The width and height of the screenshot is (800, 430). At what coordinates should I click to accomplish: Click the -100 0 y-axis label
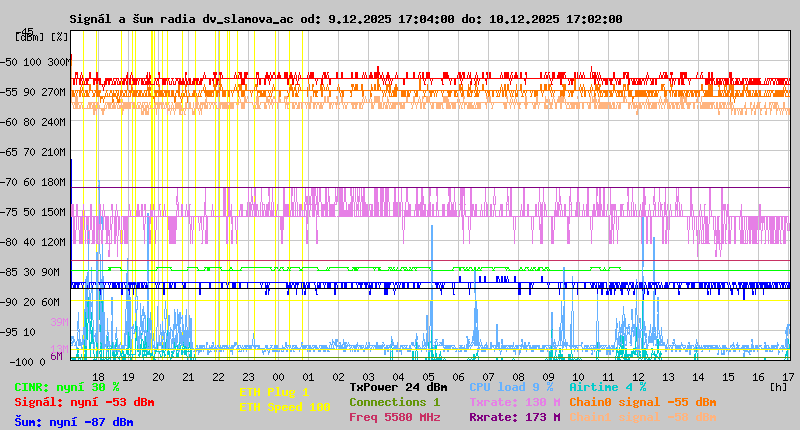click(28, 362)
